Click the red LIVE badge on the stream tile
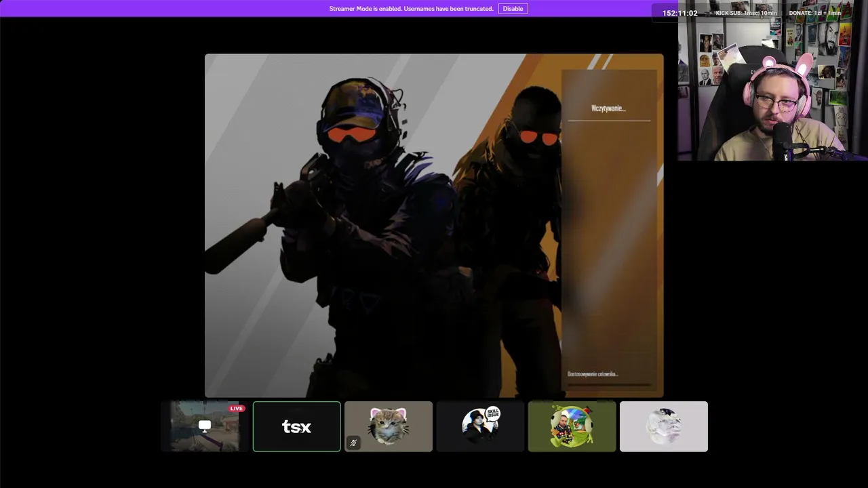 (237, 409)
